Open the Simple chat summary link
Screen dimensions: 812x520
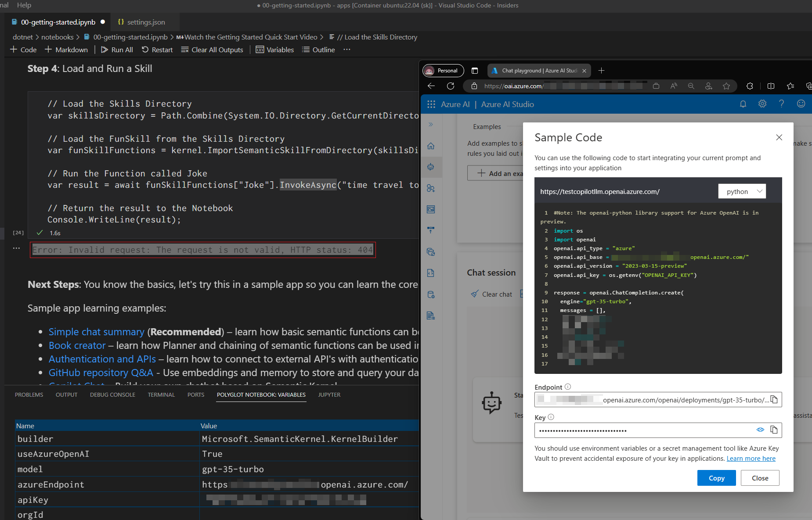pos(96,332)
